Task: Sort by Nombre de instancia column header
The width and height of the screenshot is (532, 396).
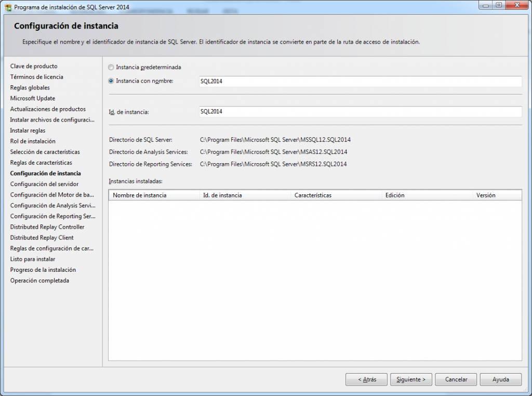Action: point(154,195)
